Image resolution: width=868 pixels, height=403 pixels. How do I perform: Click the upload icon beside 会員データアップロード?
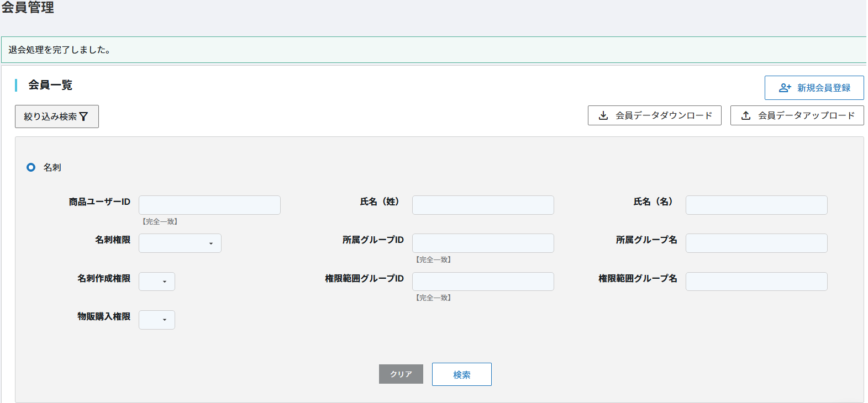click(x=746, y=115)
